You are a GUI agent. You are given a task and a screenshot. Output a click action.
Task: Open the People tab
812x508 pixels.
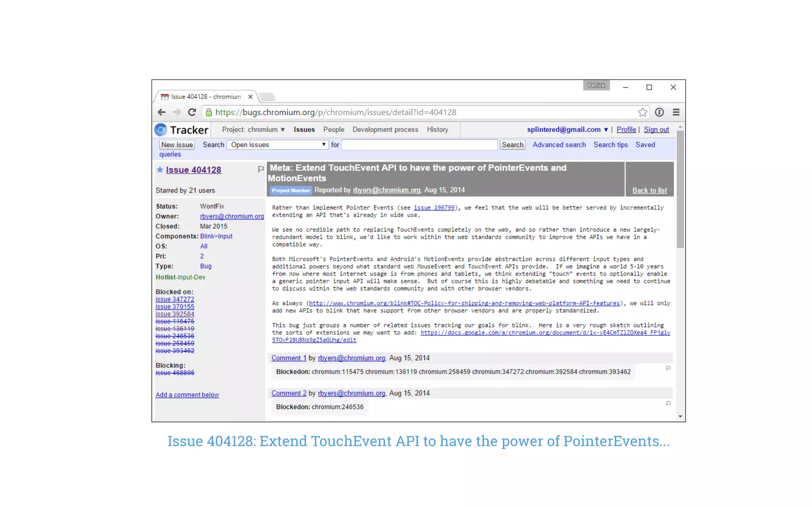tap(333, 130)
